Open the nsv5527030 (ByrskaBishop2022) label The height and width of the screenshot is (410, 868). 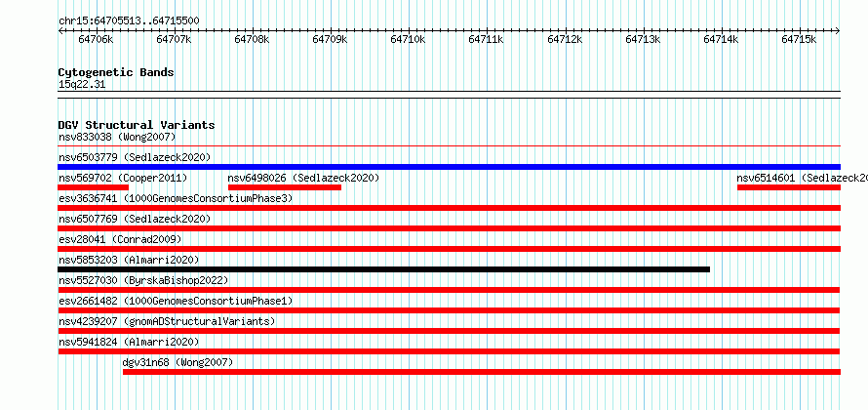point(143,280)
